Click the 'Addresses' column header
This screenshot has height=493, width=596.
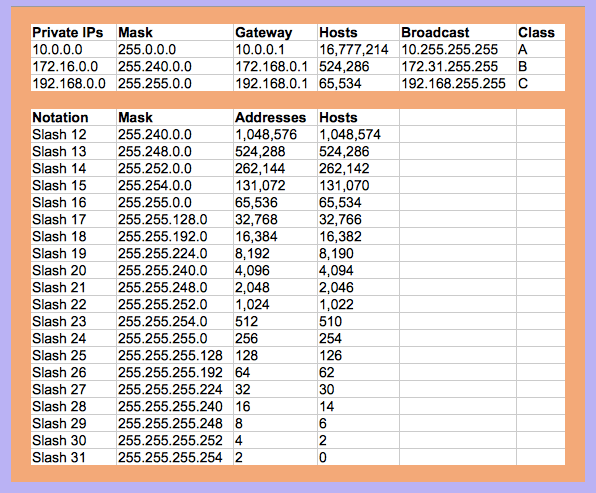276,117
